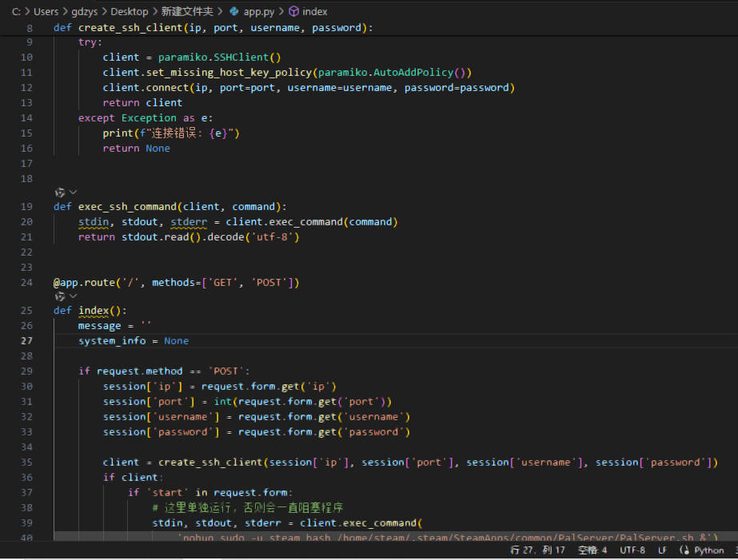The image size is (738, 560).
Task: Open the Users breadcrumb segment
Action: click(46, 12)
